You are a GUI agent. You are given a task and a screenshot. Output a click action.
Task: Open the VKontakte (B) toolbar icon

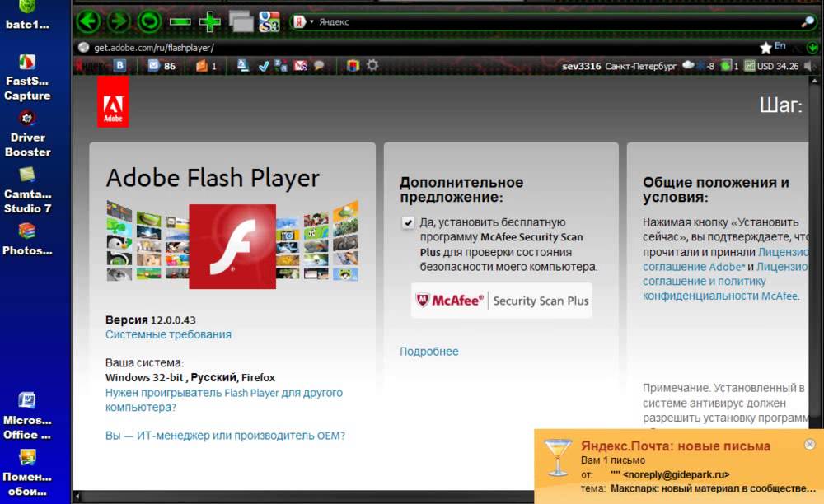coord(119,65)
